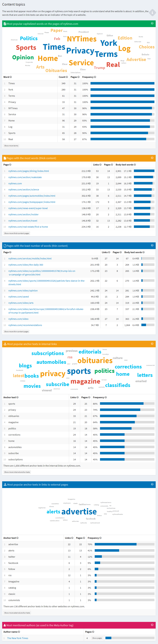Viewport: 158px width, 644px height.
Task: Click help icon beside Links in thin content table
Action: [x=109, y=252]
